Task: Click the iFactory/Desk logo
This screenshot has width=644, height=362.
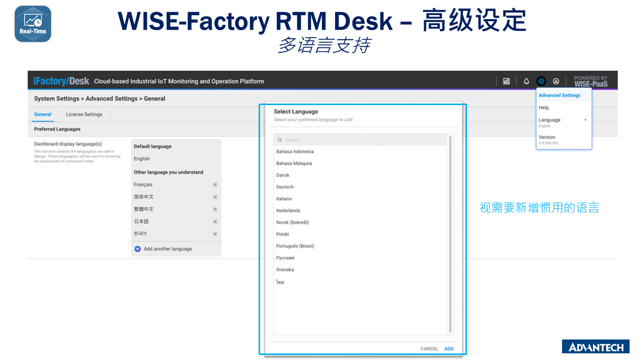Action: (x=61, y=81)
